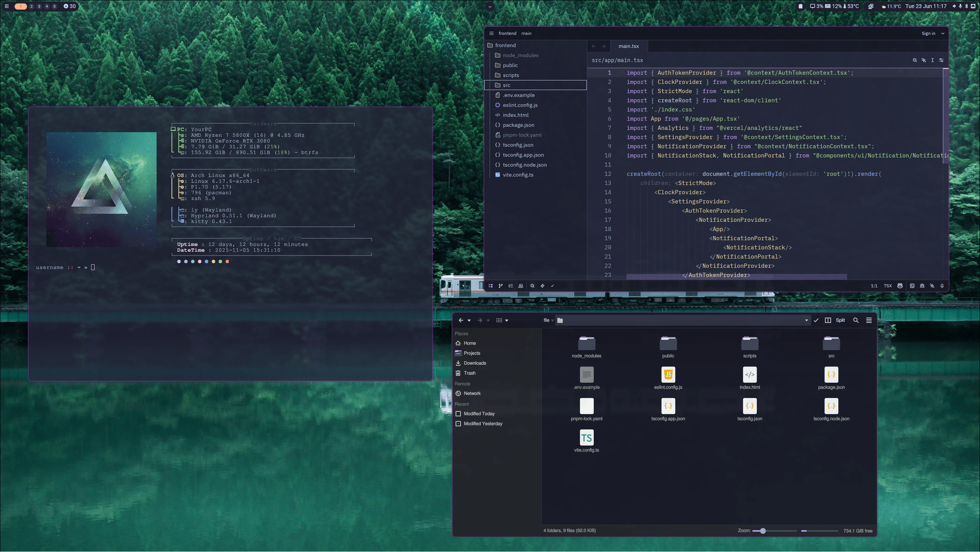Screen dimensions: 980x552
Task: Open the vite.config.ts file icon in file manager
Action: coord(586,437)
